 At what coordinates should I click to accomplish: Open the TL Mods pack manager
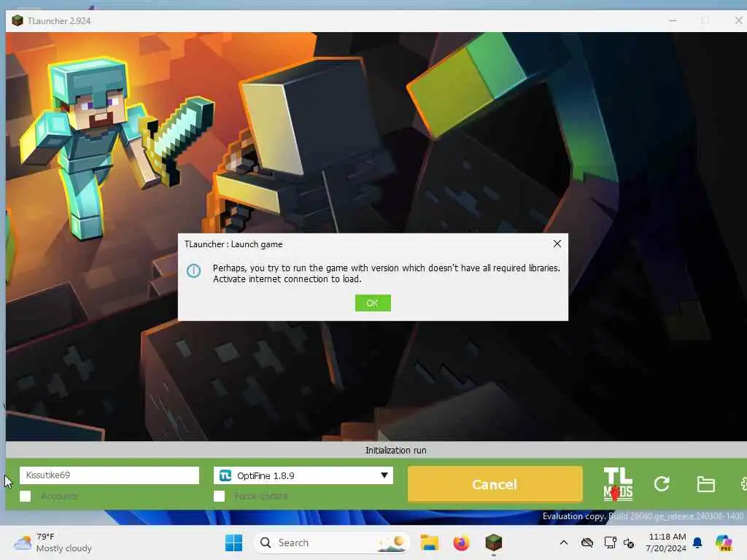click(x=618, y=484)
